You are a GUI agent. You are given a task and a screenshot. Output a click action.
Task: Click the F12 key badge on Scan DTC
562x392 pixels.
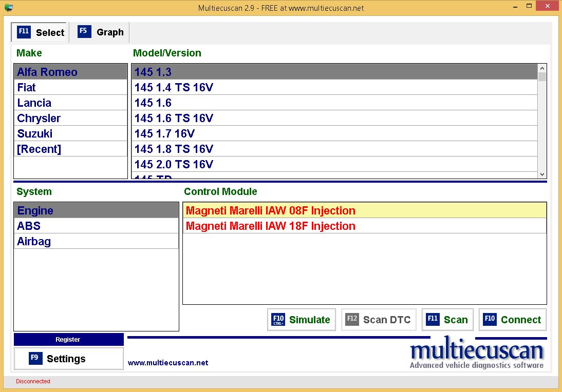[x=352, y=319]
